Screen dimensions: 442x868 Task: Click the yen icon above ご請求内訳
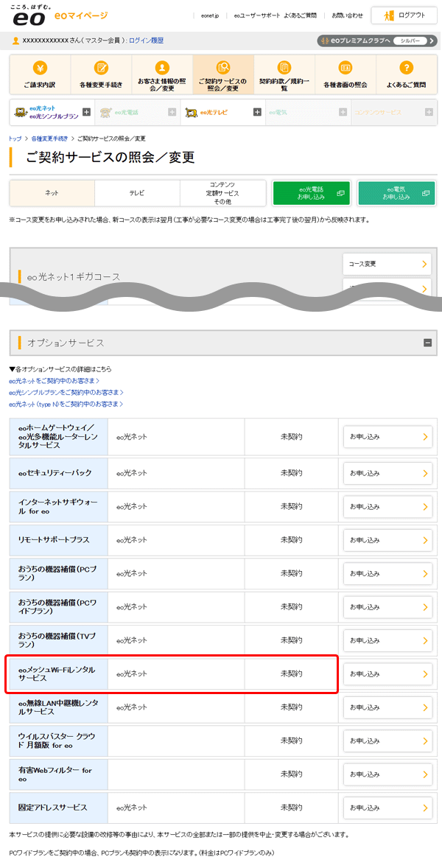[x=40, y=68]
